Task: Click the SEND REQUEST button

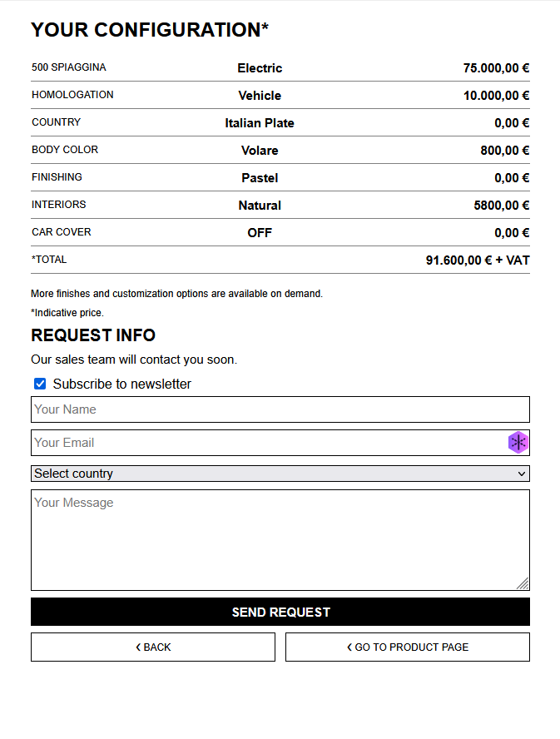Action: (x=280, y=612)
